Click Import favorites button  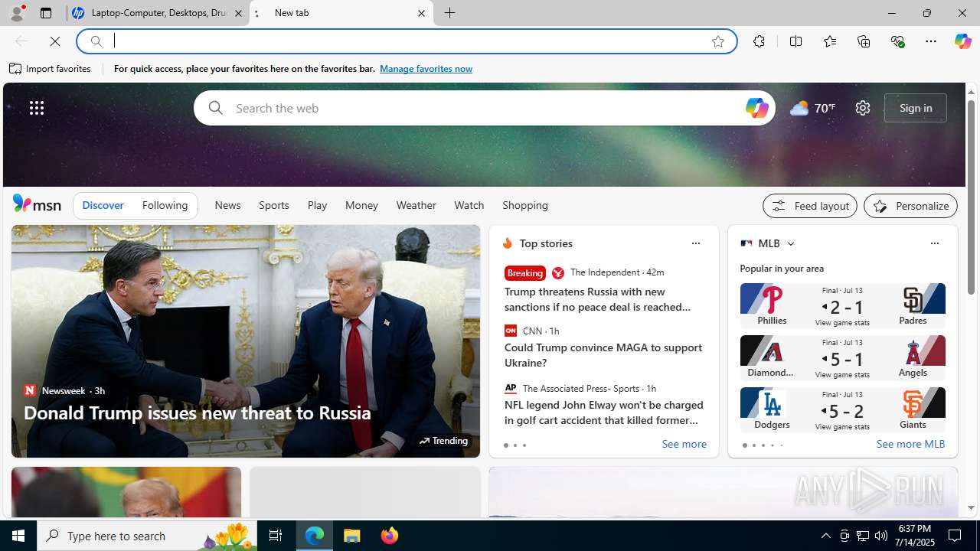click(x=51, y=69)
